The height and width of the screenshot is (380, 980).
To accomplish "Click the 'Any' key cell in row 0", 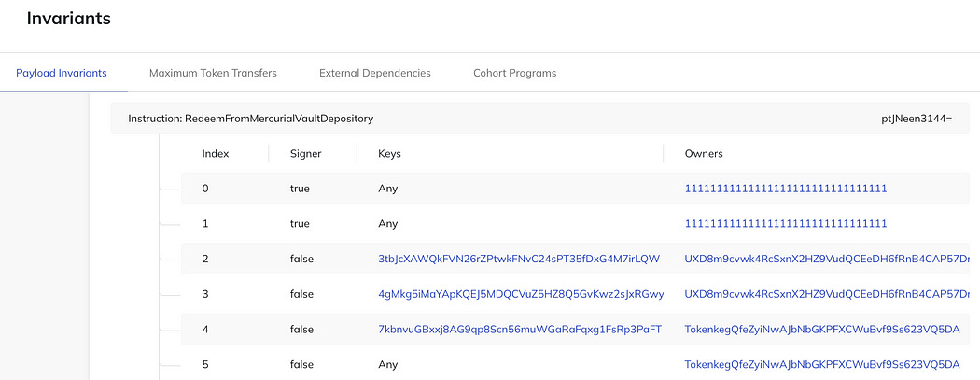I will [387, 188].
